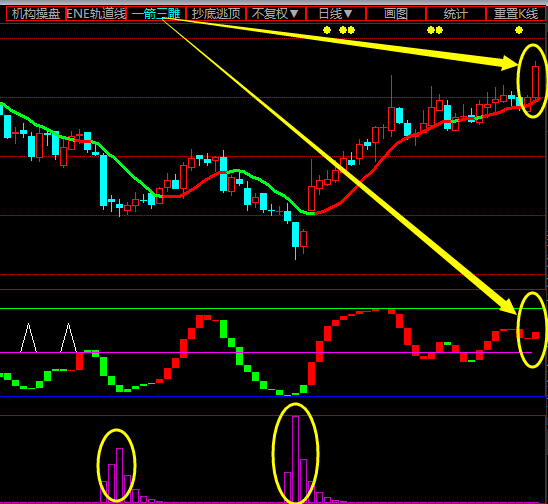This screenshot has width=548, height=504.
Task: Click the green upper threshold line
Action: coord(273,309)
